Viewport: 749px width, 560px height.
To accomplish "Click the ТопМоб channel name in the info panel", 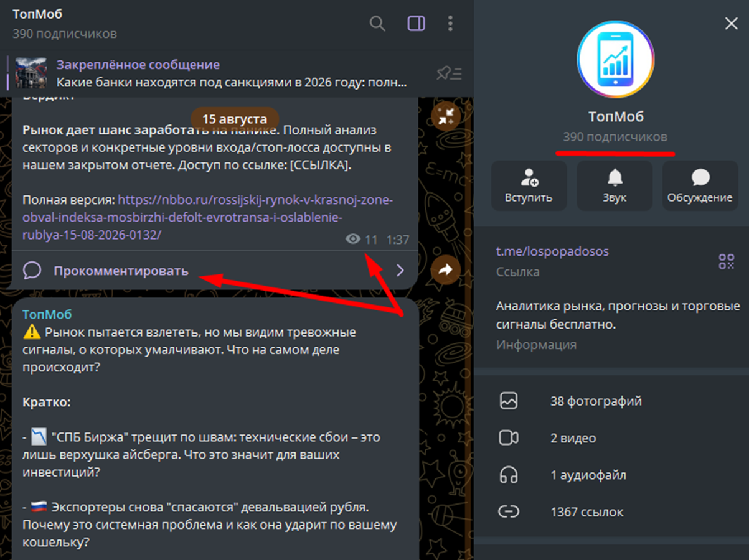I will click(x=616, y=116).
